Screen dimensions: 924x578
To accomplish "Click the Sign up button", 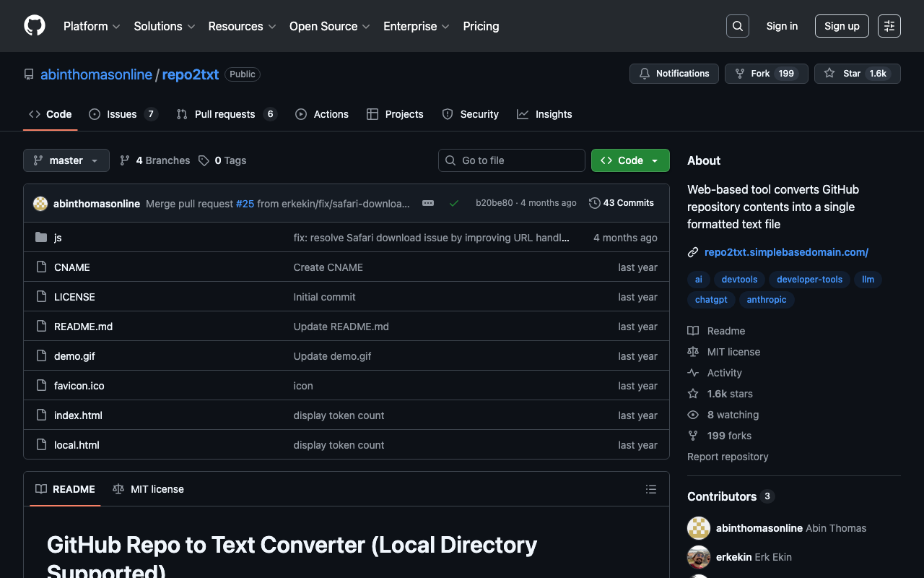I will click(x=841, y=26).
